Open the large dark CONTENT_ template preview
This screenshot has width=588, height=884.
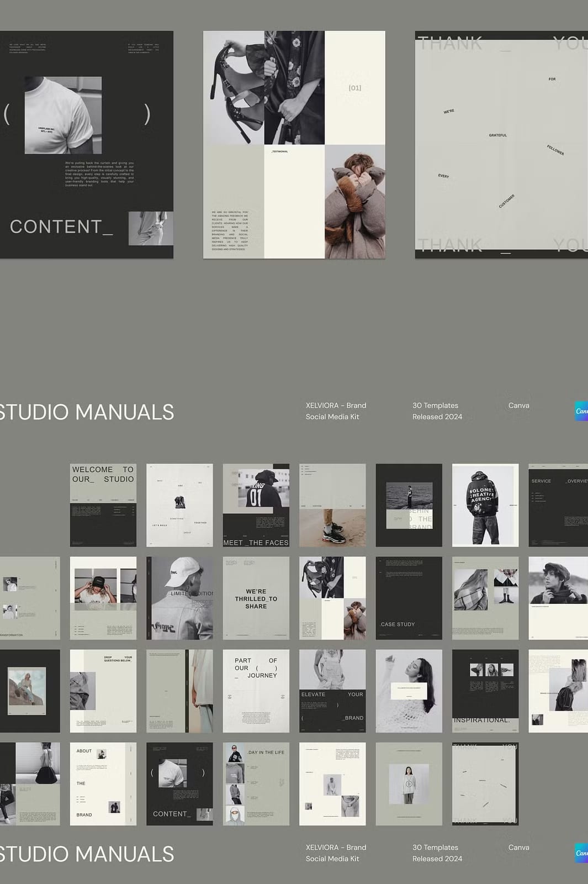tap(87, 145)
